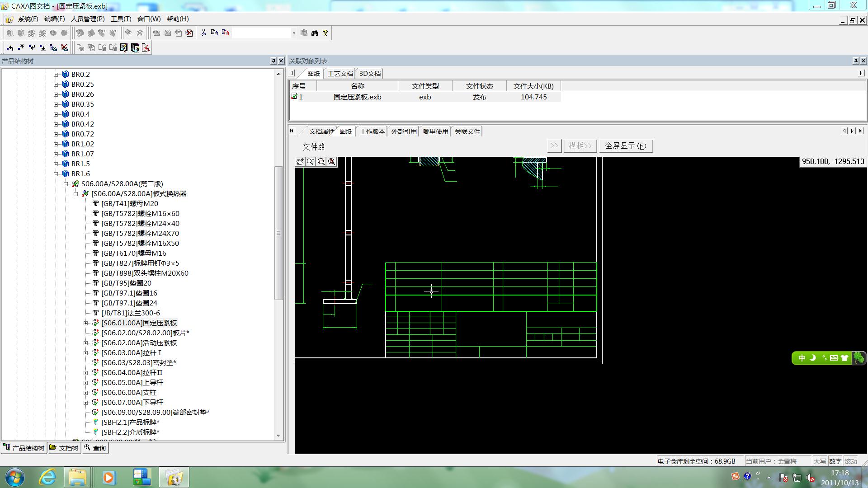Expand [S06.06.00A]支柱 node
This screenshot has width=868, height=488.
[85, 393]
